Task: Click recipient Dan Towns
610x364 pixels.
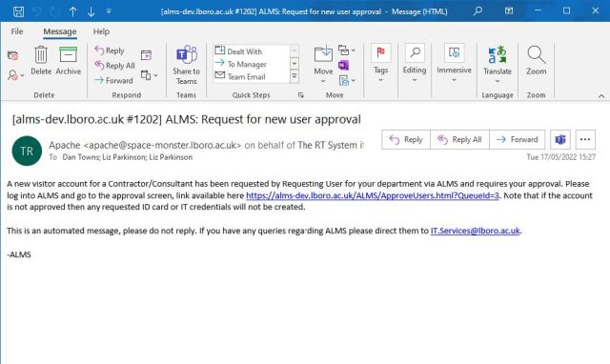Action: point(81,157)
